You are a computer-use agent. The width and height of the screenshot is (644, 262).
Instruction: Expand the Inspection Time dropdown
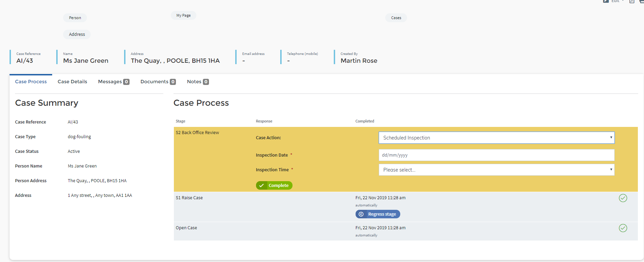[496, 170]
